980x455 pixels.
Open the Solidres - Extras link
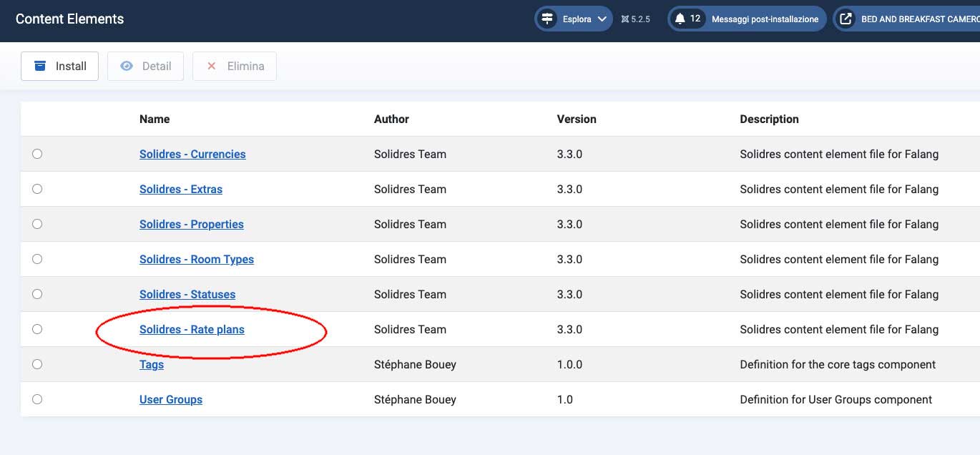(180, 189)
